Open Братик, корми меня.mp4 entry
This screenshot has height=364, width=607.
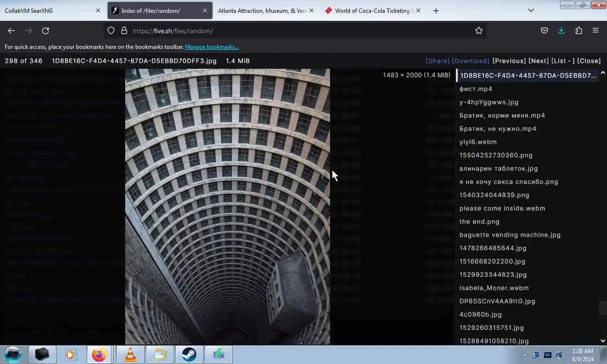click(502, 115)
